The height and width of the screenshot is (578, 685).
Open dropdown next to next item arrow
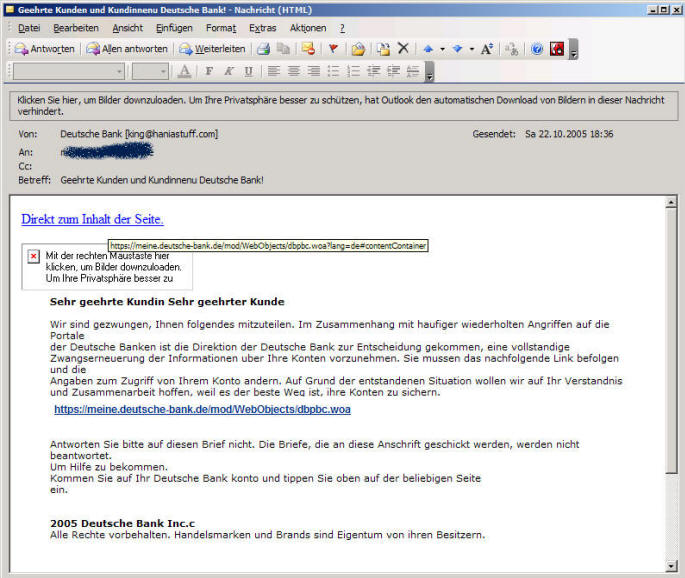click(x=472, y=49)
